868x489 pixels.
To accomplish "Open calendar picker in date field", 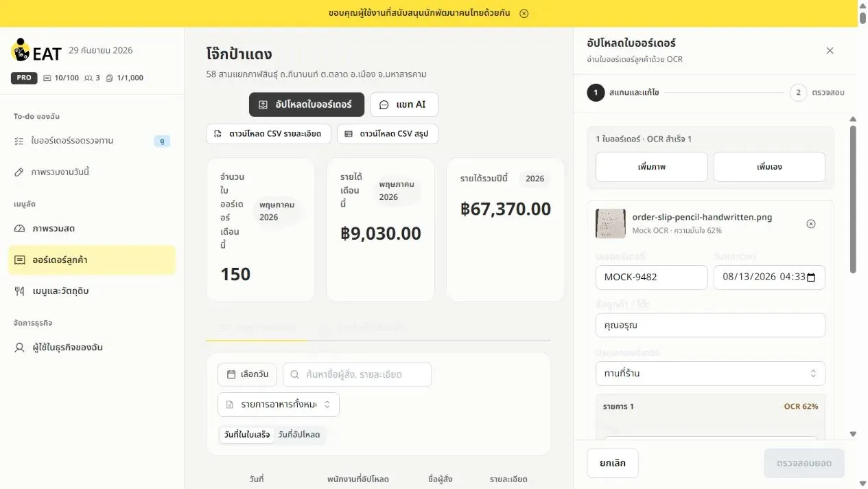I will (812, 277).
